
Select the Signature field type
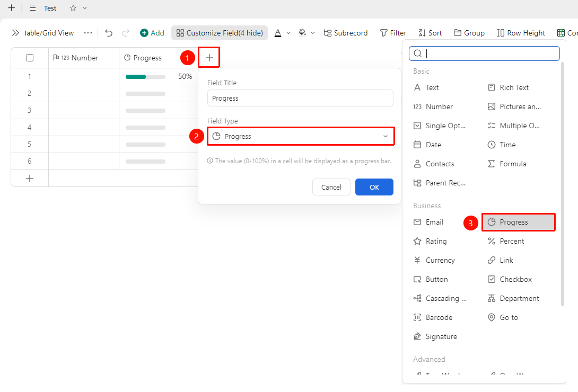435,336
